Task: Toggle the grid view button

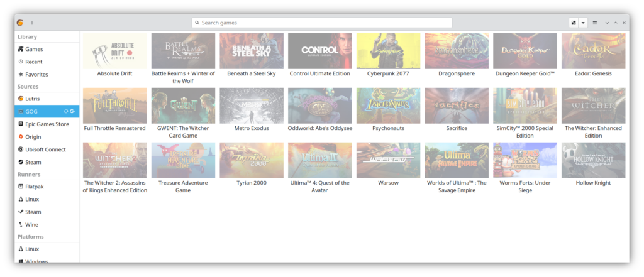Action: (x=574, y=23)
